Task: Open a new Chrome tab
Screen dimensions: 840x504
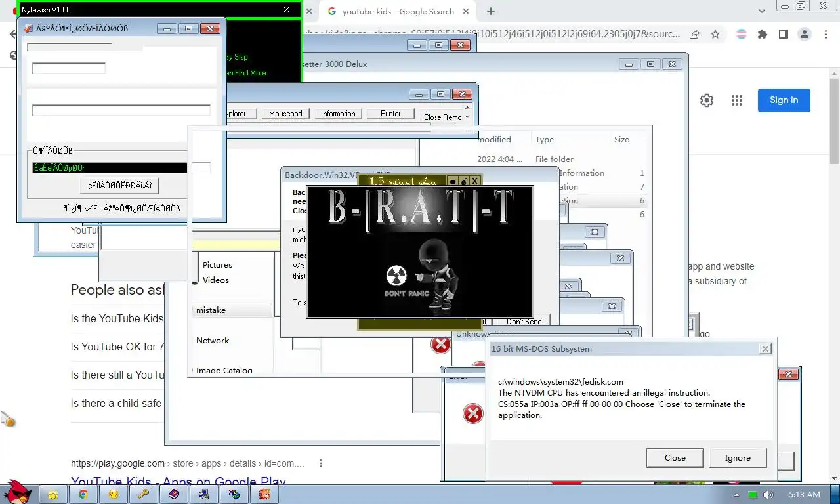Action: pos(490,11)
